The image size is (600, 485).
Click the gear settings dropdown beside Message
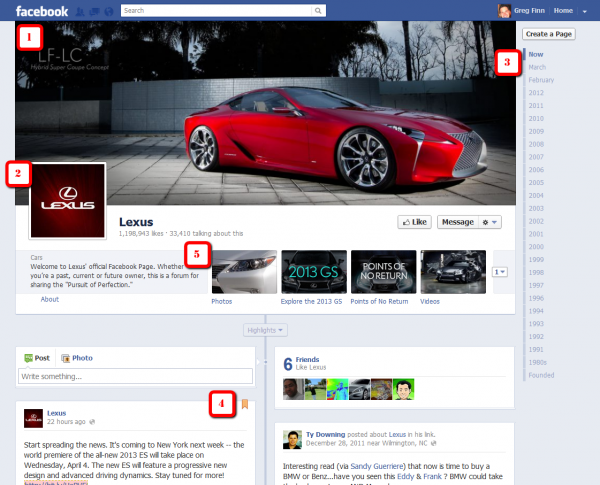click(490, 222)
